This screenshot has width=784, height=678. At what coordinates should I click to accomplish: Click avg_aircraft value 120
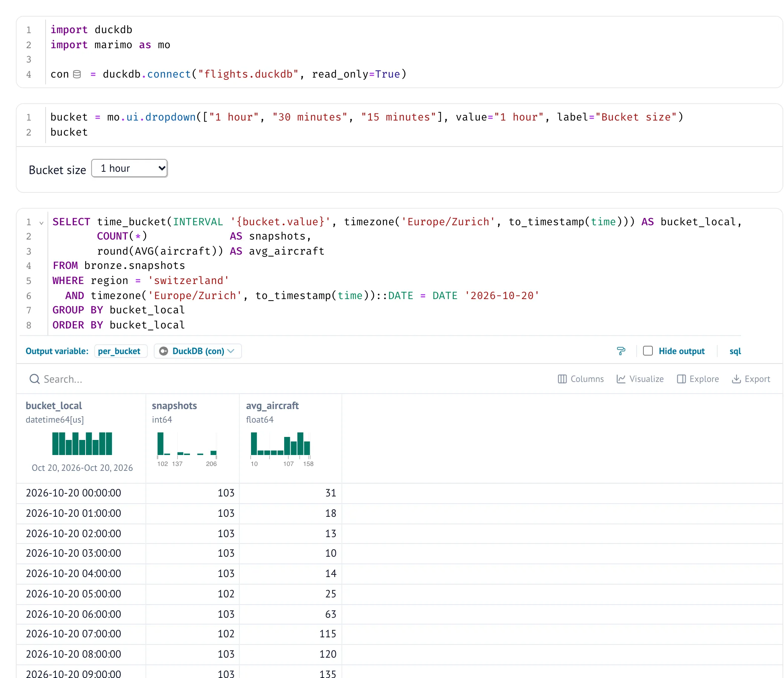coord(328,654)
